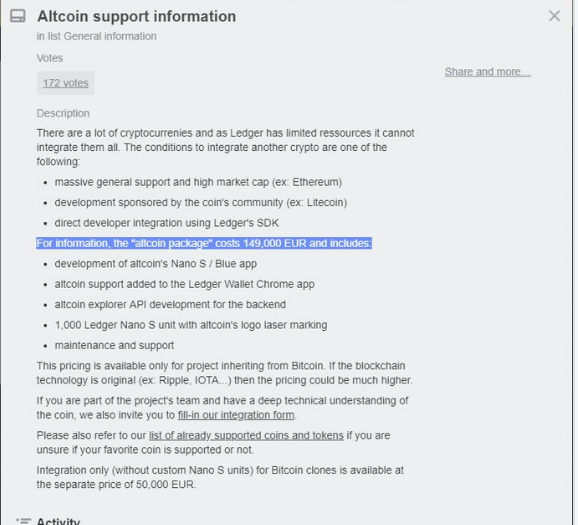Follow the fill-in our integration form link
Screen dimensions: 578x525
[236, 415]
